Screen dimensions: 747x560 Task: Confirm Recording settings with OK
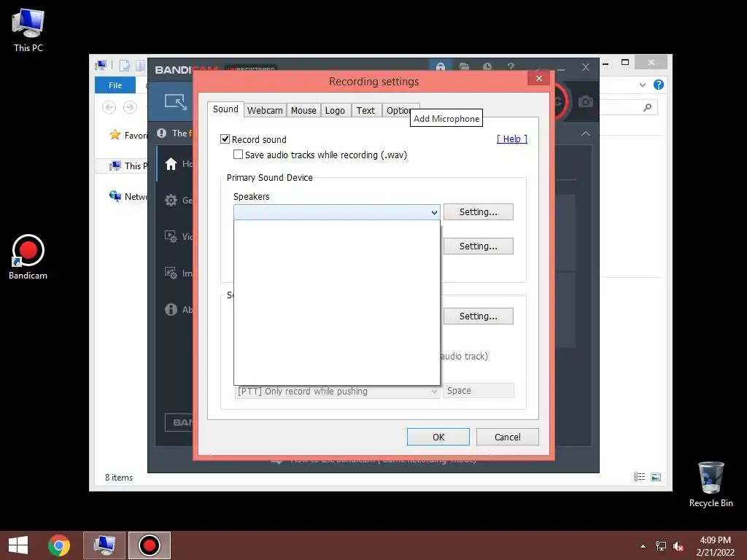coord(438,437)
